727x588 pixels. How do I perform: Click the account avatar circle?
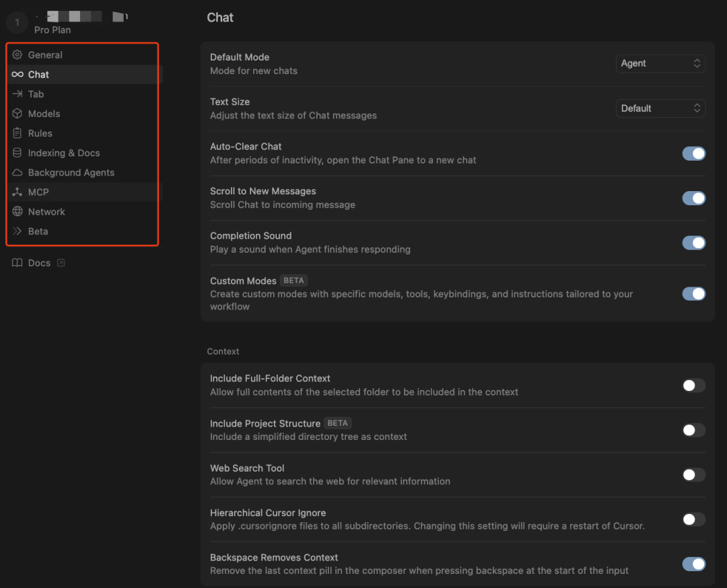(x=17, y=22)
